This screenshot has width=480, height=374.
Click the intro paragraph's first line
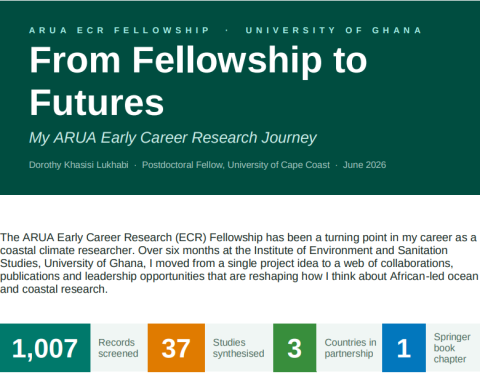point(238,237)
